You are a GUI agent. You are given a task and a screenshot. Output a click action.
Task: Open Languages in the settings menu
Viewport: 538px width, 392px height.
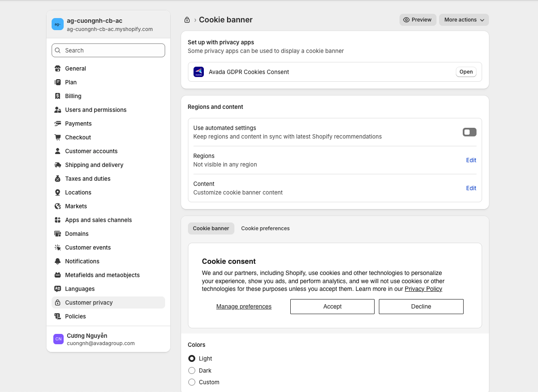pyautogui.click(x=80, y=289)
